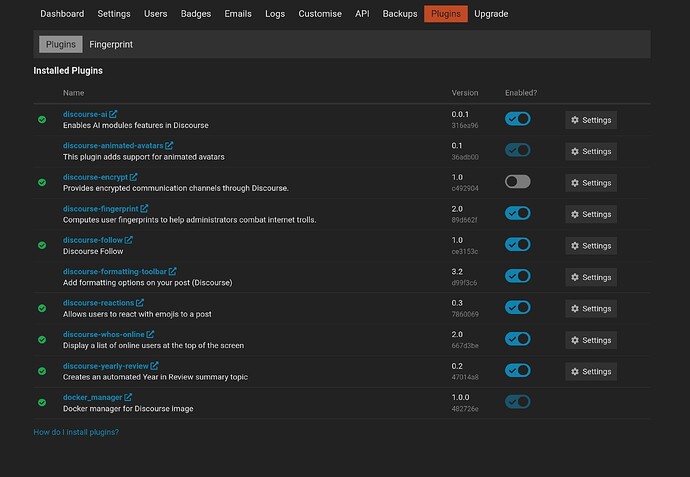Toggle discourse-animated-avatars enabled switch
Viewport: 690px width, 477px height.
(x=518, y=150)
